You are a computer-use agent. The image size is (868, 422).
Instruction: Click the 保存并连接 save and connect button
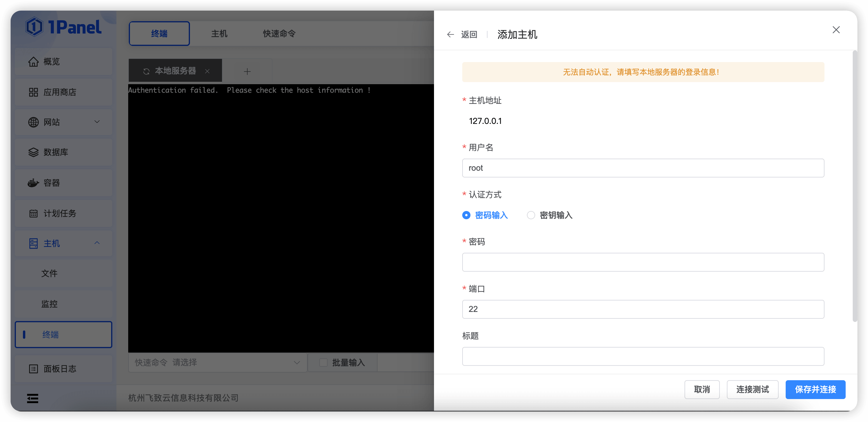point(815,389)
